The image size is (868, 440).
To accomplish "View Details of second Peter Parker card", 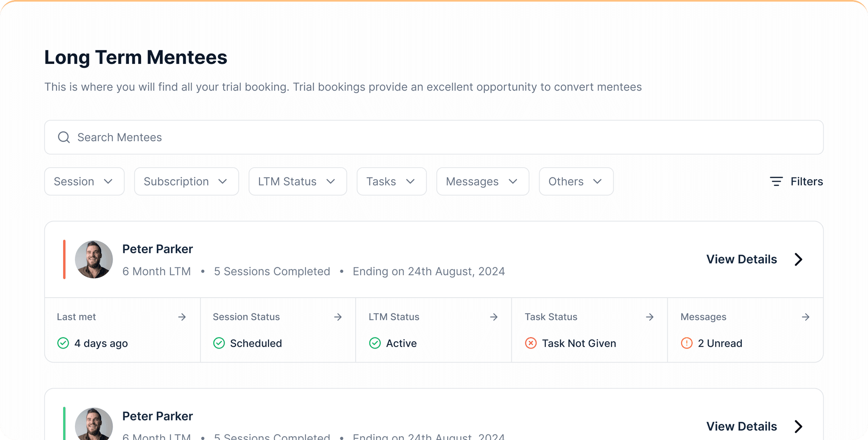I will 754,426.
